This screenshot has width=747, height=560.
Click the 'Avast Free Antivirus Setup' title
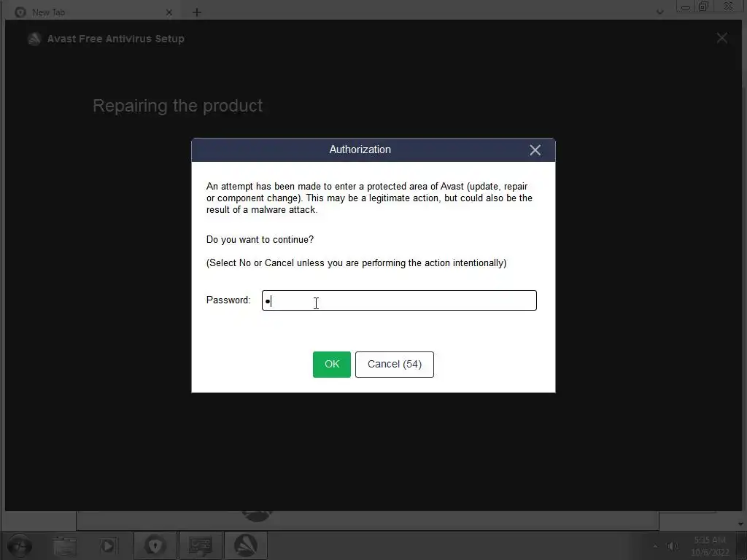[x=115, y=39]
